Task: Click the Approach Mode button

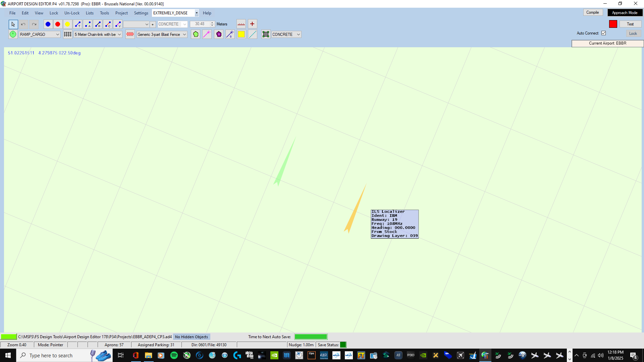Action: click(x=625, y=13)
